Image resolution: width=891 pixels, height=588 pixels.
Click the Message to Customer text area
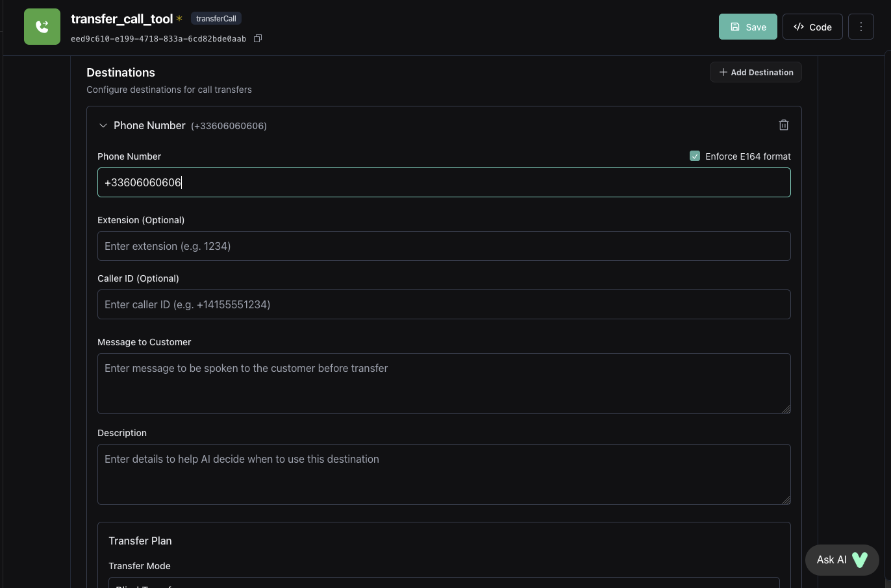[x=444, y=384]
